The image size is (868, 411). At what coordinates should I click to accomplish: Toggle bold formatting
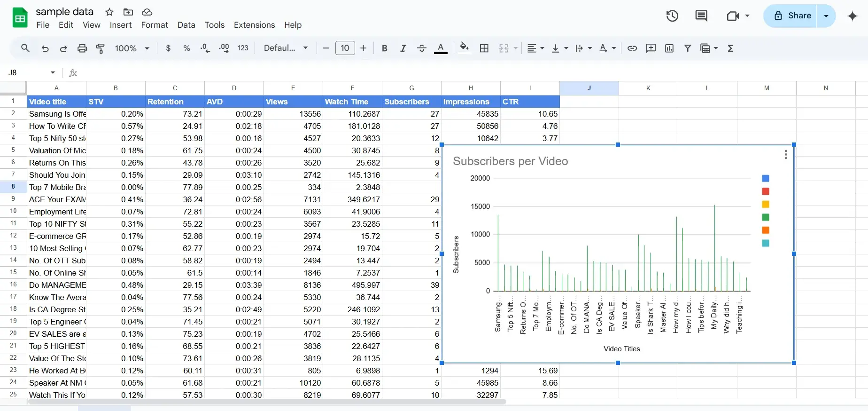[x=385, y=48]
